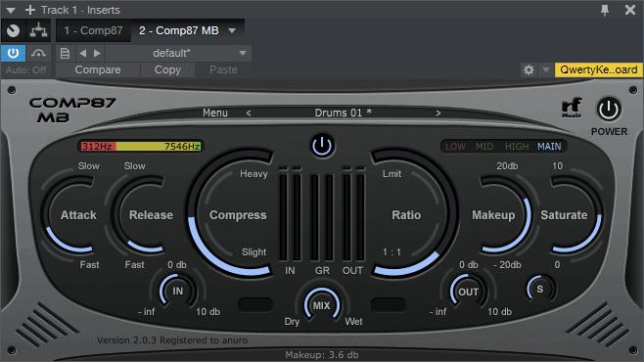
Task: Select the MAIN band
Action: (x=549, y=147)
